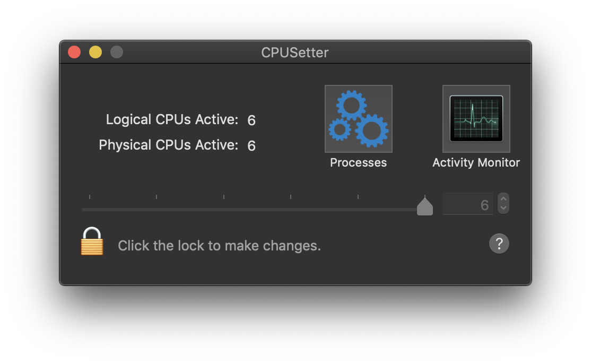591x364 pixels.
Task: Click the second tick mark on the slider
Action: point(157,197)
